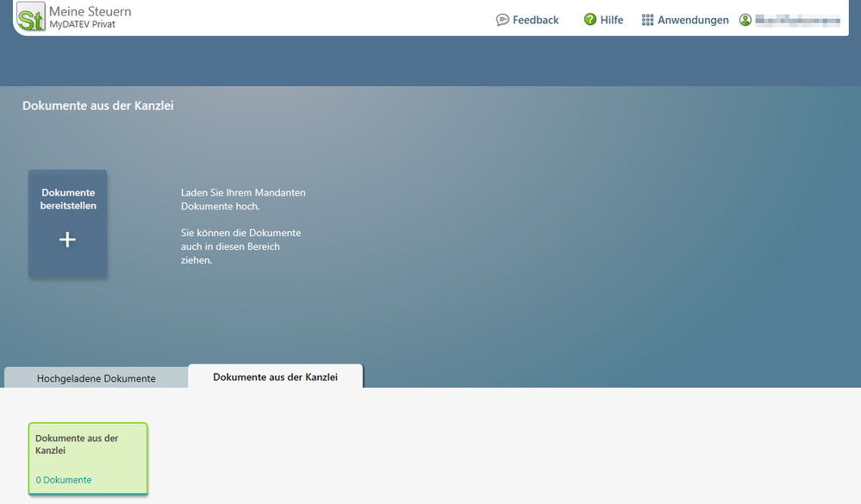861x504 pixels.
Task: Click the 0 Dokumente count link
Action: coord(64,480)
